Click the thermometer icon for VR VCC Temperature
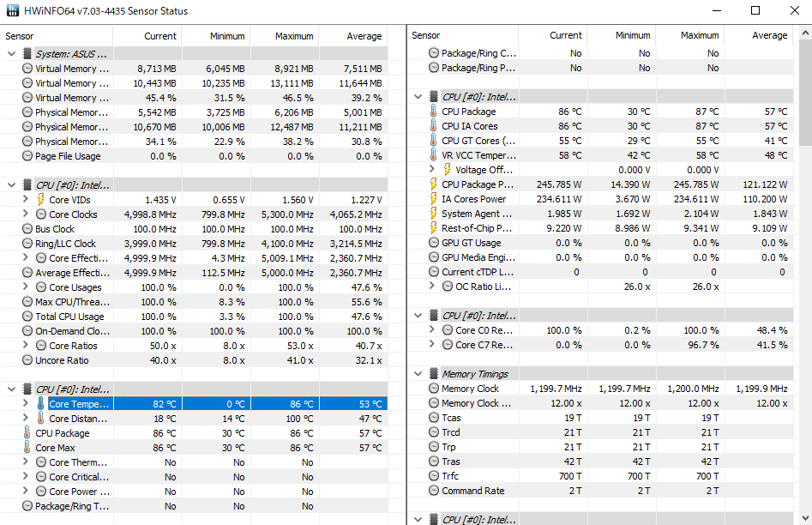Image resolution: width=812 pixels, height=525 pixels. 434,155
